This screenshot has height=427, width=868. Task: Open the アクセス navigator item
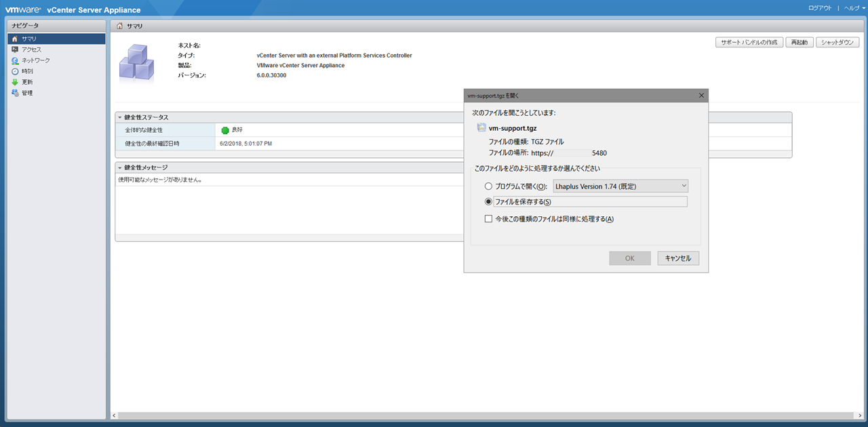coord(57,49)
